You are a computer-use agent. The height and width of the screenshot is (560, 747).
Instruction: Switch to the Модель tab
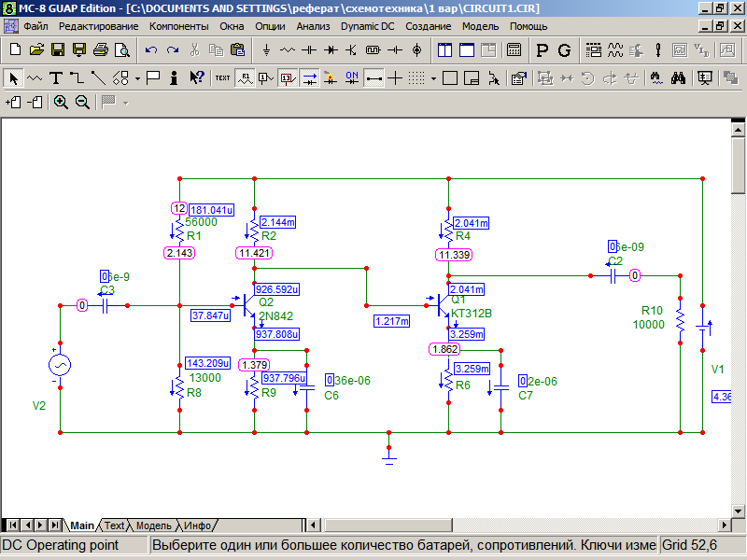pos(153,525)
